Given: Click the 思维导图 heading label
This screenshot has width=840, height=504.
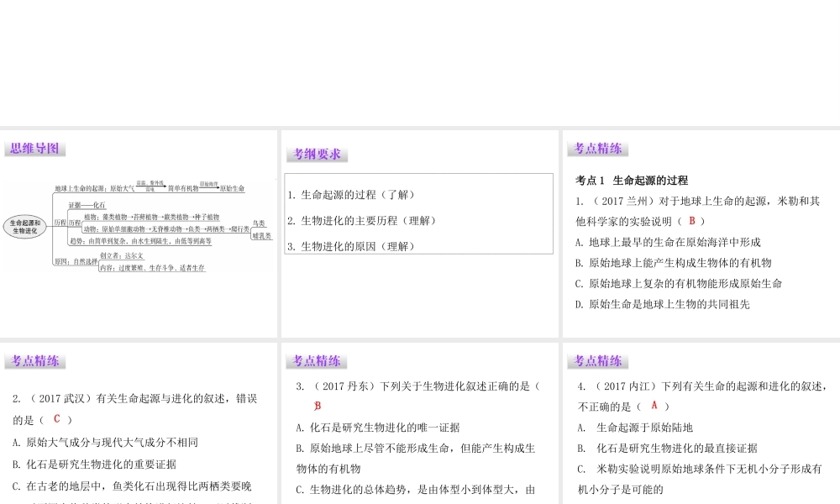Looking at the screenshot, I should click(34, 149).
